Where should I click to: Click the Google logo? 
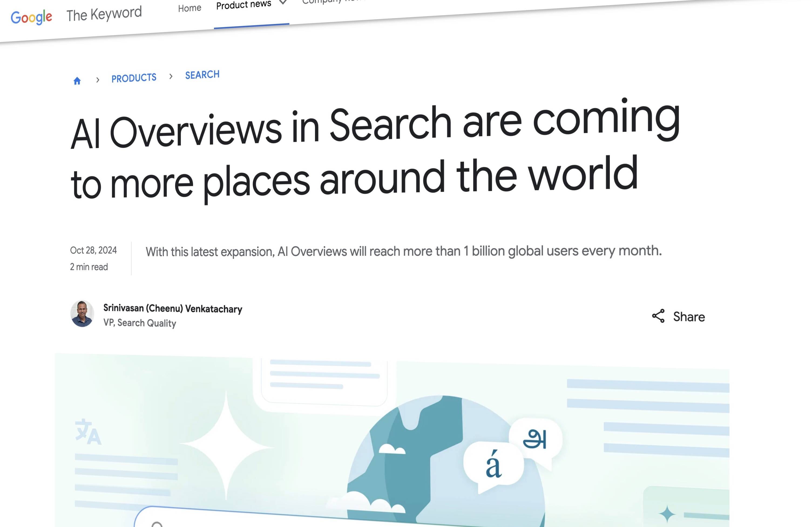point(31,17)
